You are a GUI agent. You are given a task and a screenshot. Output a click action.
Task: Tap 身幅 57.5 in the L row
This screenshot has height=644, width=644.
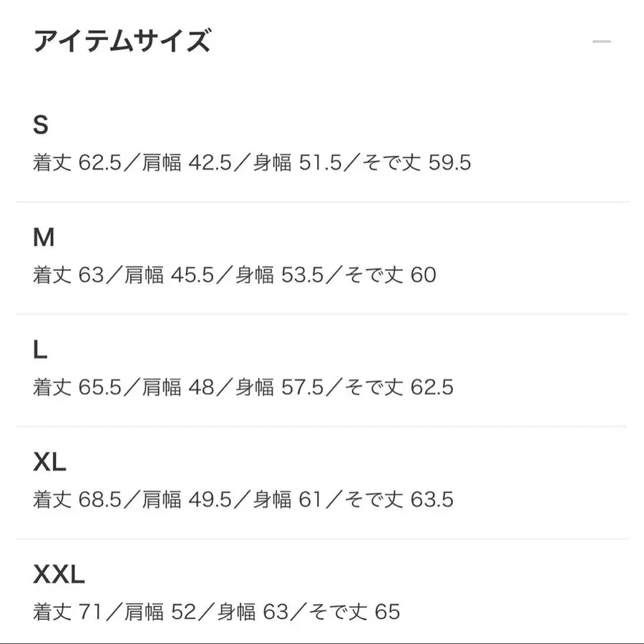283,387
